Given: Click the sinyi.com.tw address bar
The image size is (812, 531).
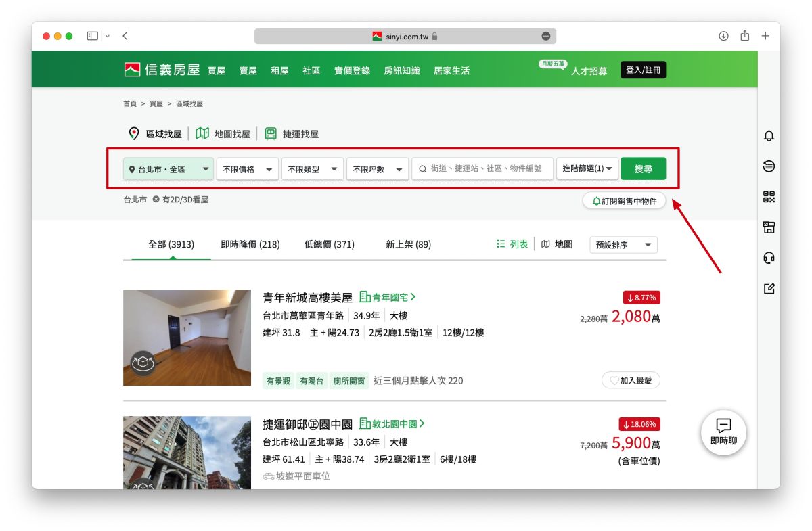Looking at the screenshot, I should pos(405,36).
